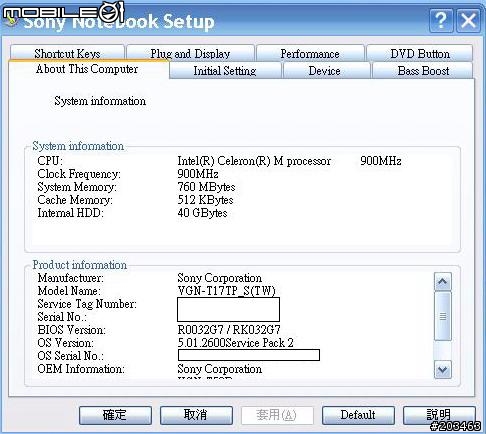Click the OS Serial No. field
486x434 pixels.
pyautogui.click(x=249, y=355)
